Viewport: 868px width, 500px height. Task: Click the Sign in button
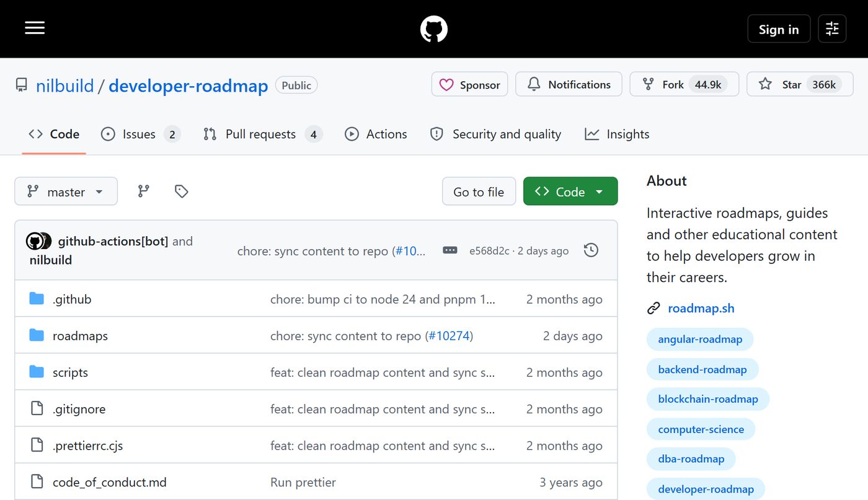pyautogui.click(x=779, y=29)
